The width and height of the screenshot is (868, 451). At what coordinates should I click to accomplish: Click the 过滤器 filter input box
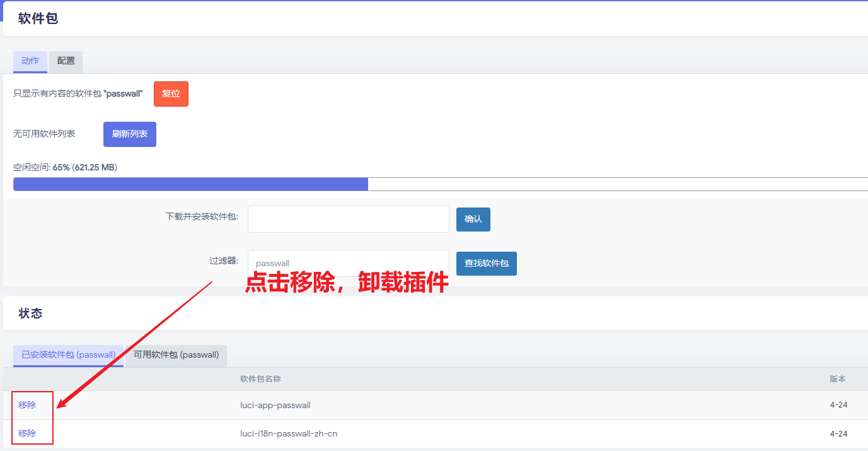click(348, 263)
